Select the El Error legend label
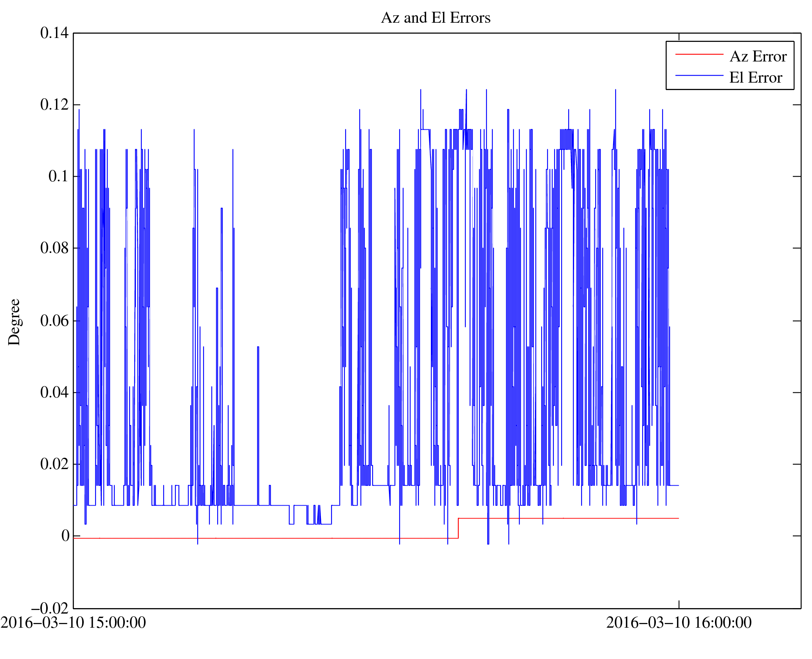Viewport: 812px width, 659px height. coord(755,78)
